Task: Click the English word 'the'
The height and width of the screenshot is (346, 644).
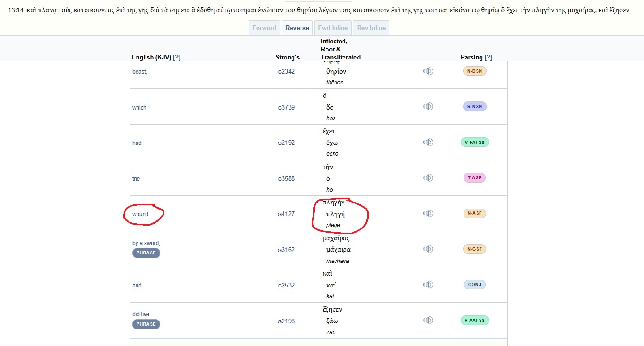Action: click(136, 179)
